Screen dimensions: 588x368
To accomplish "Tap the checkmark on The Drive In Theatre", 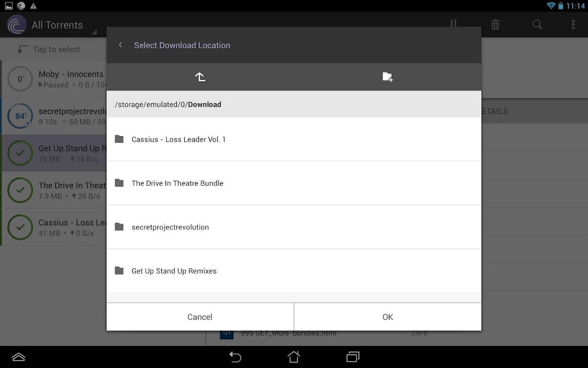I will coord(20,190).
